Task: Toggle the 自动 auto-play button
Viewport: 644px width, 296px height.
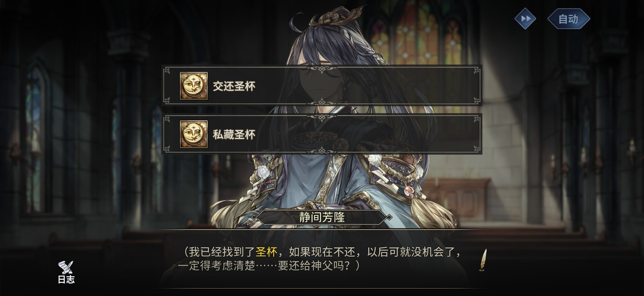Action: point(569,19)
